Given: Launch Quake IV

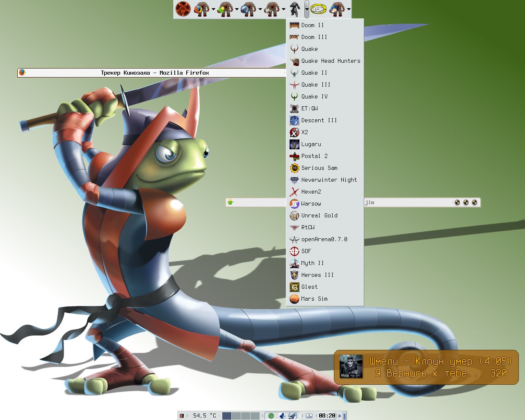Looking at the screenshot, I should coord(325,96).
